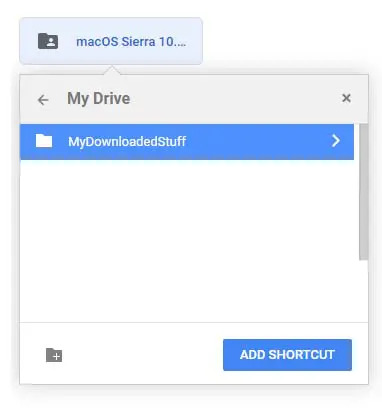Click the plus sign on the new folder icon
The width and height of the screenshot is (382, 410).
(x=57, y=357)
